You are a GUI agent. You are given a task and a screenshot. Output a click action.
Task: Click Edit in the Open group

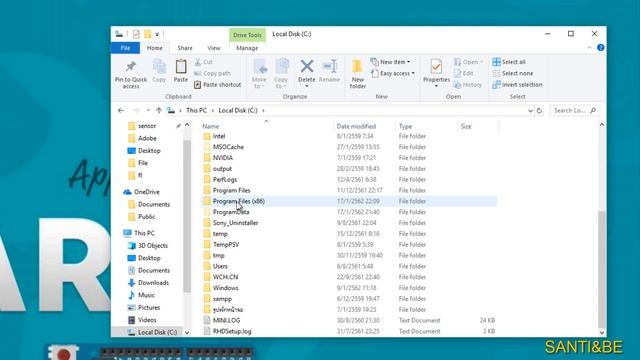click(464, 73)
